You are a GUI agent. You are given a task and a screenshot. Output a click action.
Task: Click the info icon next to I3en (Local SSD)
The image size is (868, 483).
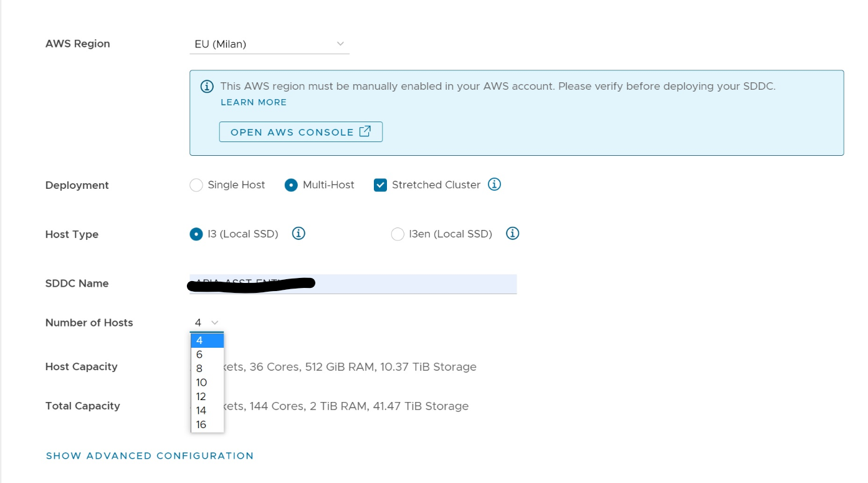point(512,234)
